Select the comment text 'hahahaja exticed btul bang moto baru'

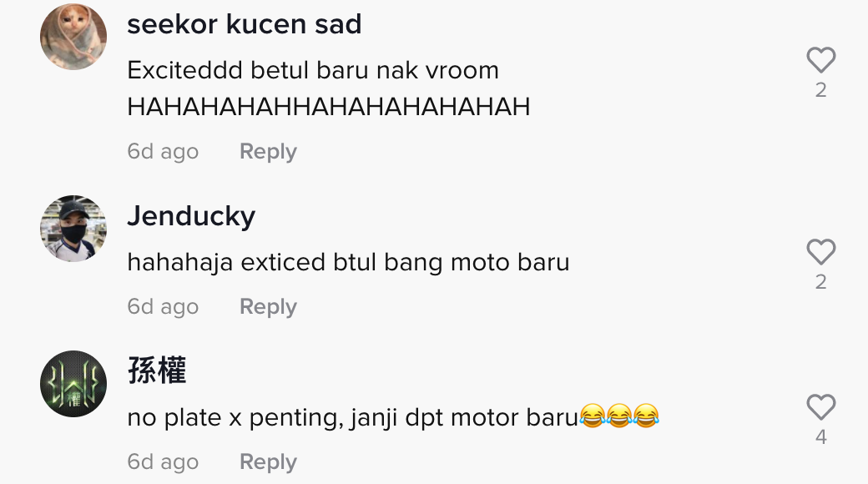pyautogui.click(x=348, y=263)
